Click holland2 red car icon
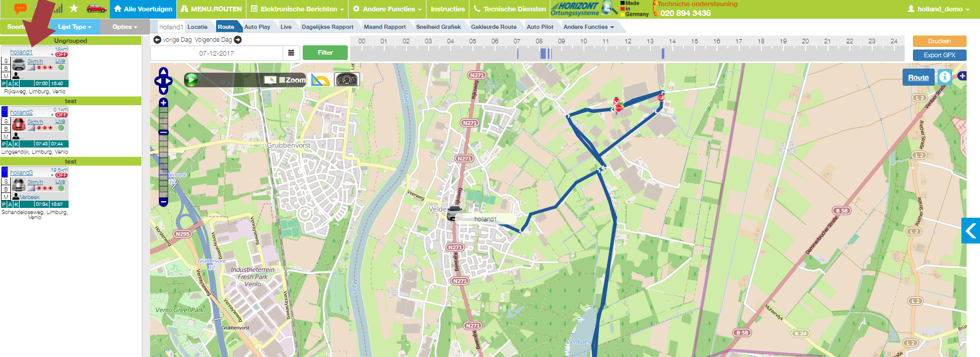The height and width of the screenshot is (357, 980). pos(19,124)
